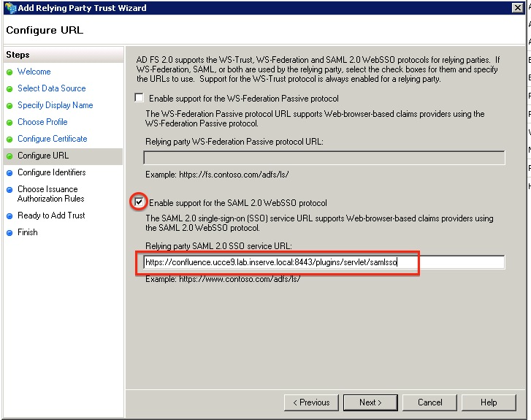Click the Steps header

pyautogui.click(x=18, y=55)
